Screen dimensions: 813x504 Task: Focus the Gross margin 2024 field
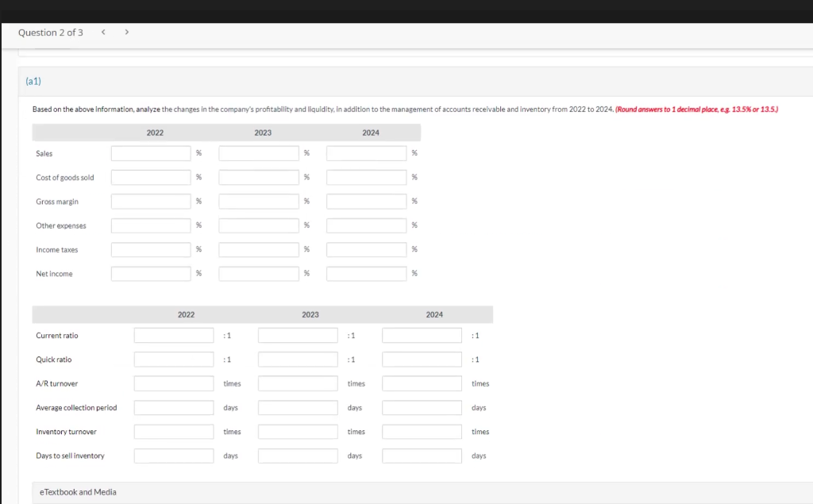[x=367, y=201]
